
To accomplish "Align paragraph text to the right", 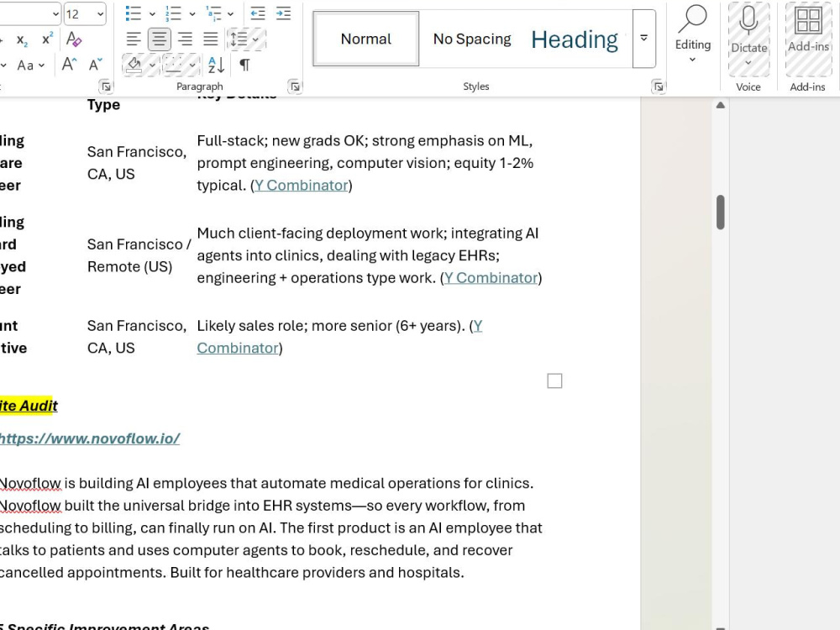I will point(185,39).
